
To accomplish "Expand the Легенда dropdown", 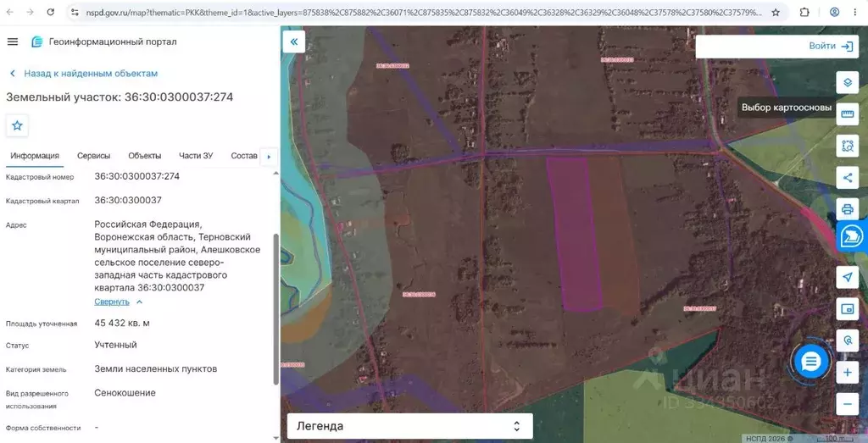I will click(409, 426).
